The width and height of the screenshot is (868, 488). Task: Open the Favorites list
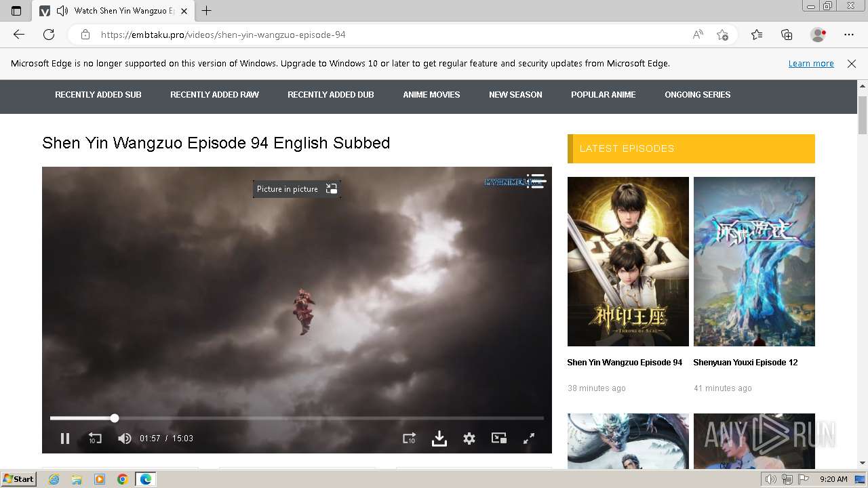click(757, 35)
